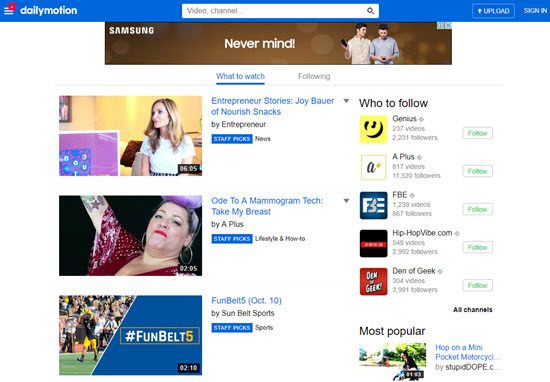Click the '2,231 followers' text under Genius

pyautogui.click(x=415, y=138)
